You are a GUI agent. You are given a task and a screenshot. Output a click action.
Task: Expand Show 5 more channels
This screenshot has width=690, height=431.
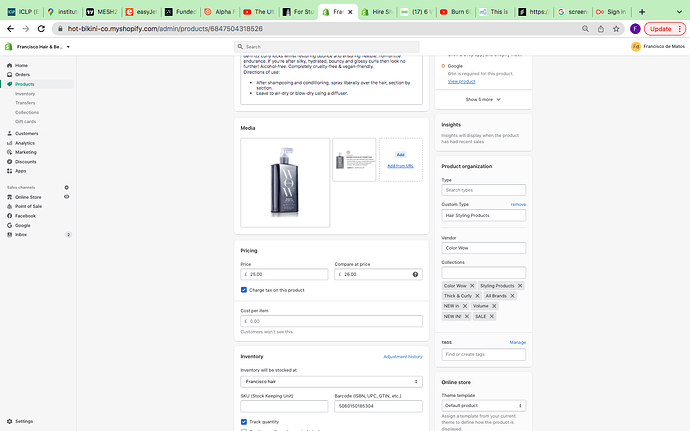(x=483, y=99)
